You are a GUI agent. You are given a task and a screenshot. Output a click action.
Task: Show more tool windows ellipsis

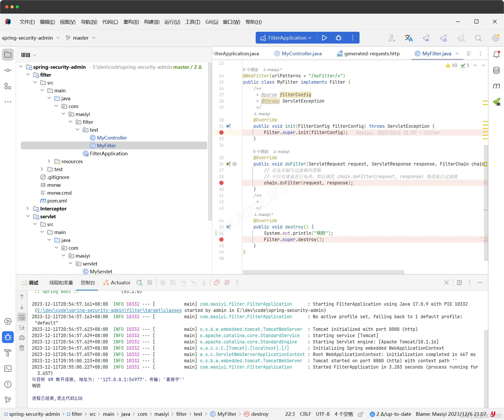pyautogui.click(x=8, y=102)
